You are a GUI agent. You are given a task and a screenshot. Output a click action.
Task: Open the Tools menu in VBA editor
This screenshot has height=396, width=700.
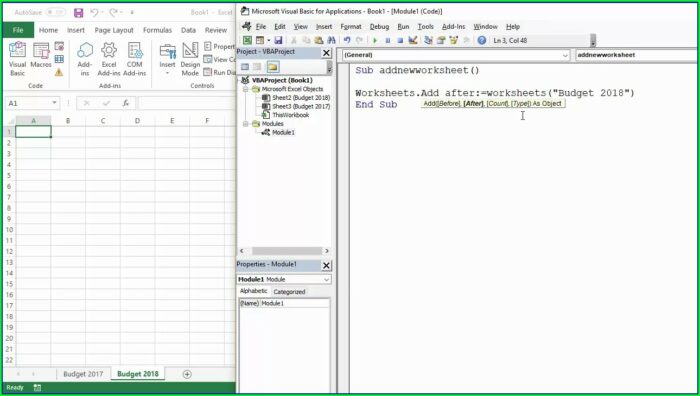tap(425, 27)
